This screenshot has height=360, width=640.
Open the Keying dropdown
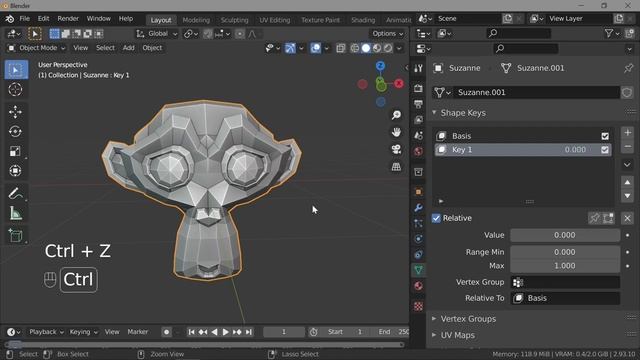pos(84,332)
